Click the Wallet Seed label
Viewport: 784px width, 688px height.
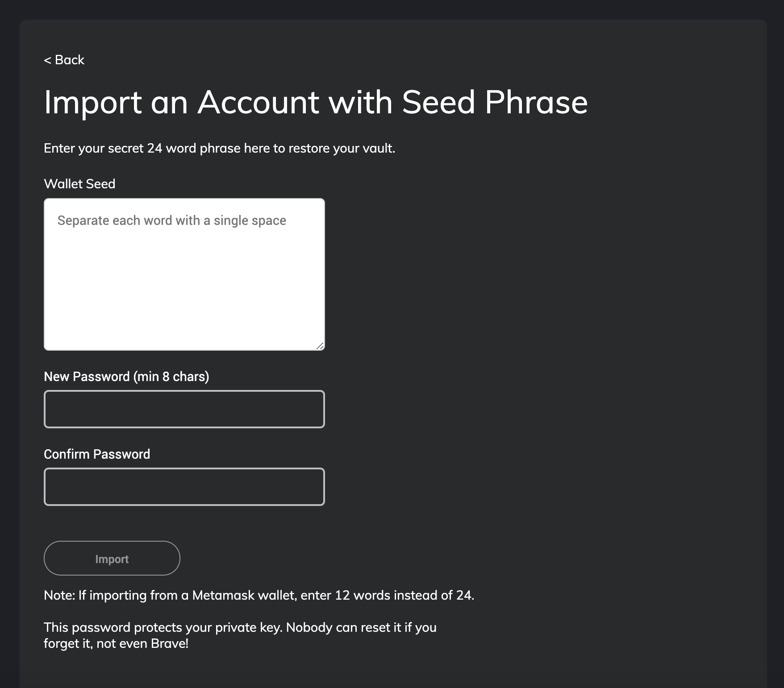click(79, 184)
